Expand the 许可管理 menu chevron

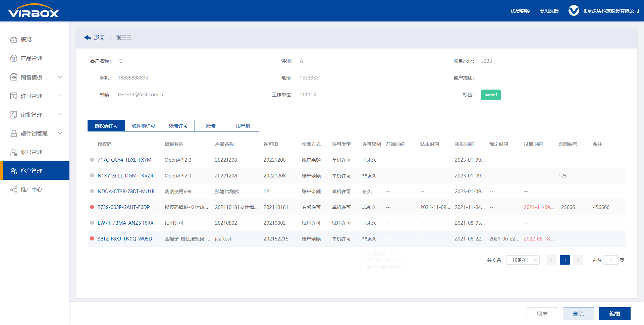(x=60, y=96)
